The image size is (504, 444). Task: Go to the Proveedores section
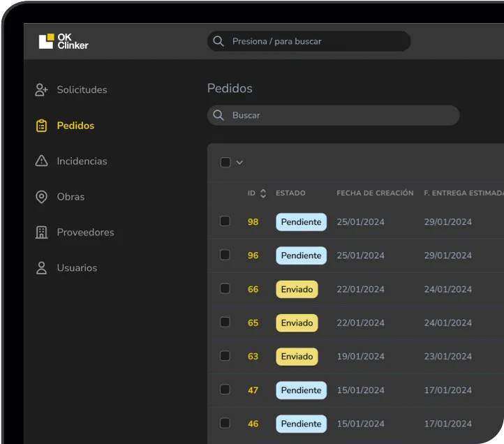click(x=85, y=232)
